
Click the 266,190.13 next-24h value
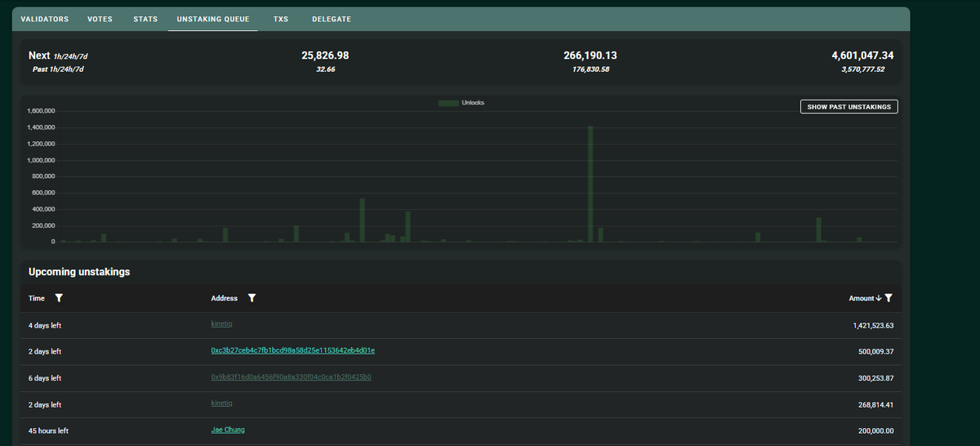(x=590, y=56)
